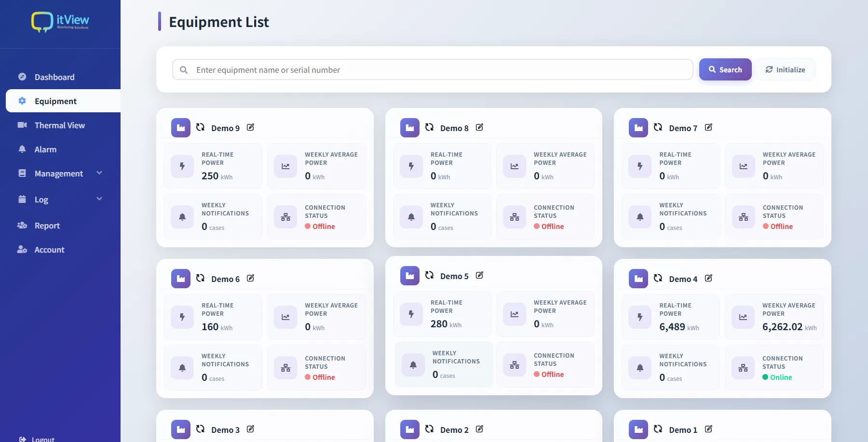
Task: Click the Demo 9 refresh icon
Action: pyautogui.click(x=201, y=127)
